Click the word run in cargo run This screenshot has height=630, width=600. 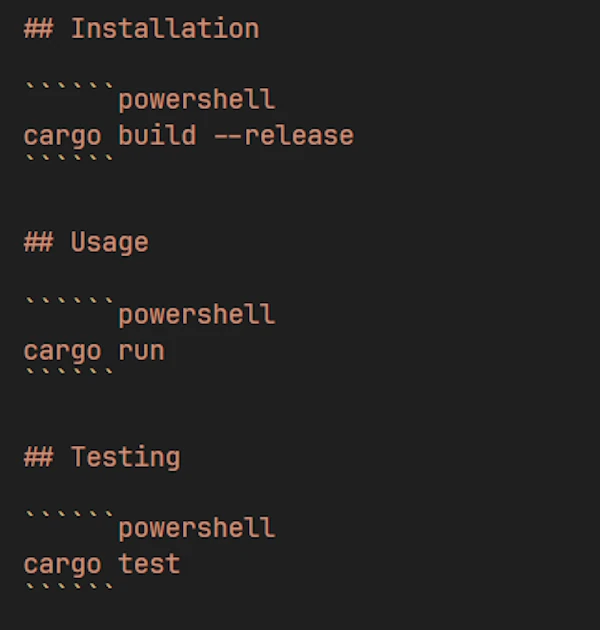pyautogui.click(x=141, y=351)
